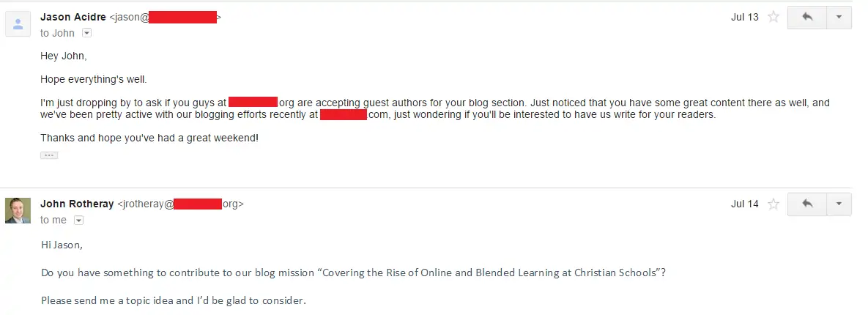
Task: Click jrotheray@ email address in header
Action: pos(180,204)
